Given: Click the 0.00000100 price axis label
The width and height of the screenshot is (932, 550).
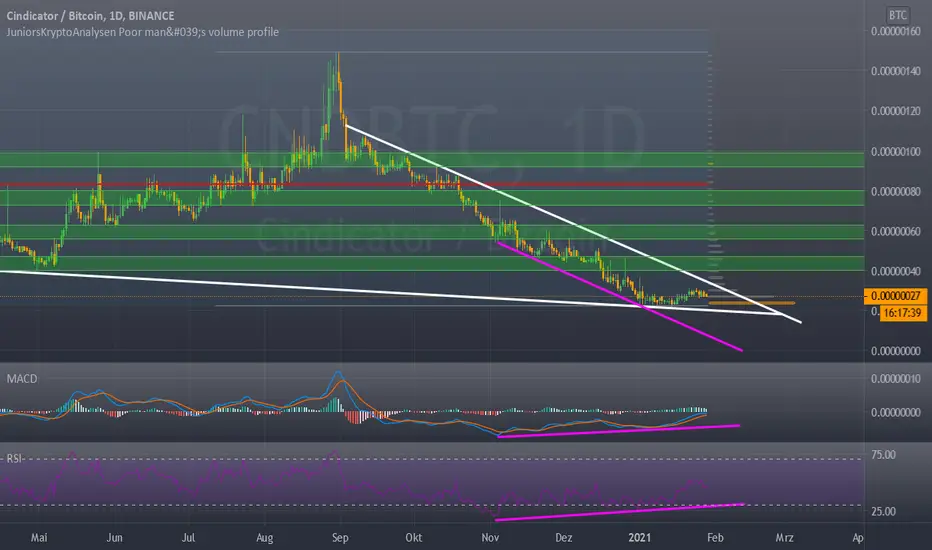Looking at the screenshot, I should click(896, 152).
